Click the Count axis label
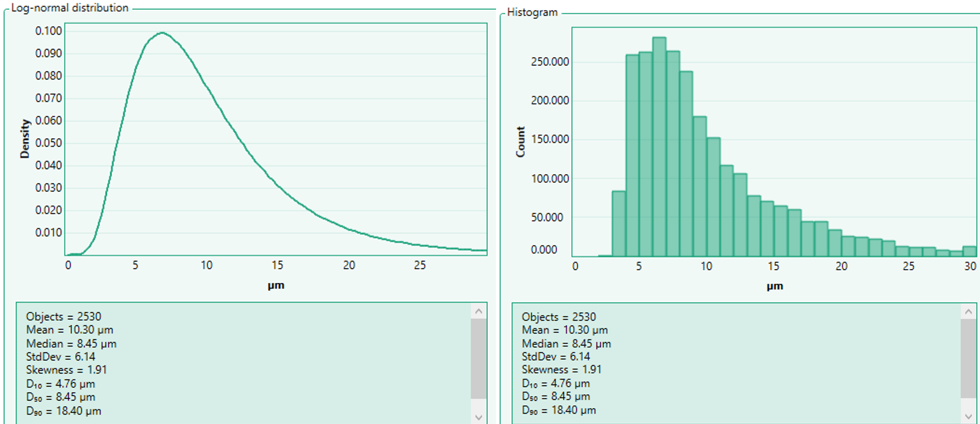 (520, 142)
